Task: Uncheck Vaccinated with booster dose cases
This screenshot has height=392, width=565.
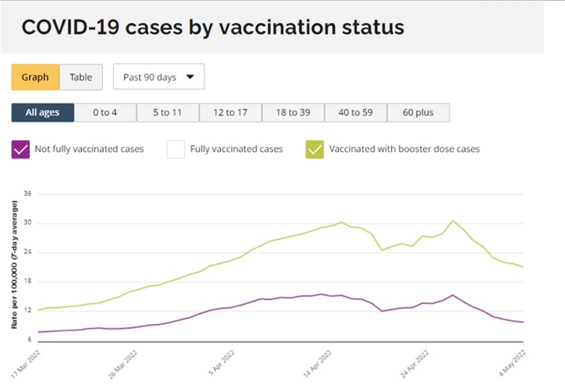Action: [x=315, y=149]
